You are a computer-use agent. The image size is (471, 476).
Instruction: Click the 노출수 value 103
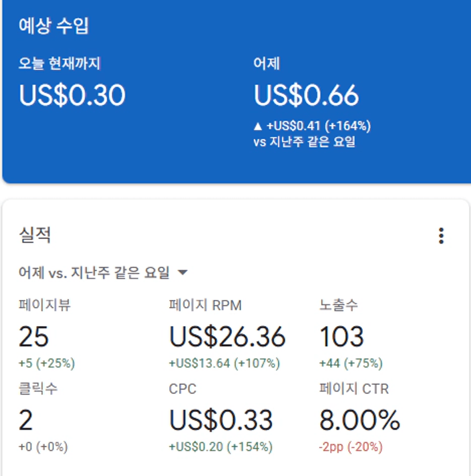pos(341,337)
